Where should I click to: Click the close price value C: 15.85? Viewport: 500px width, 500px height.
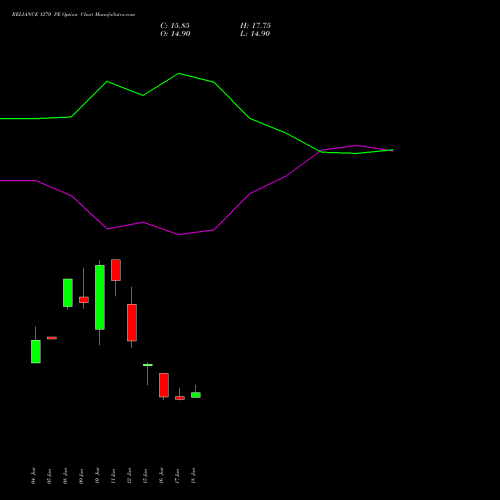click(175, 26)
